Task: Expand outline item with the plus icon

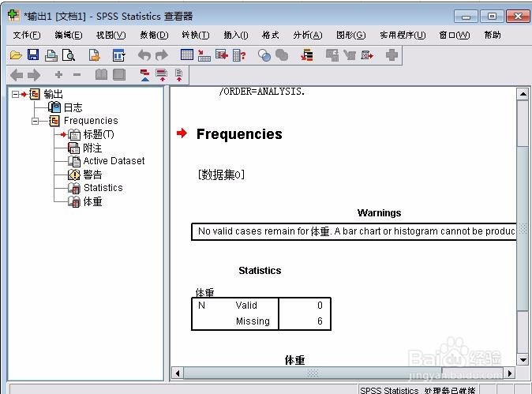Action: [x=58, y=75]
